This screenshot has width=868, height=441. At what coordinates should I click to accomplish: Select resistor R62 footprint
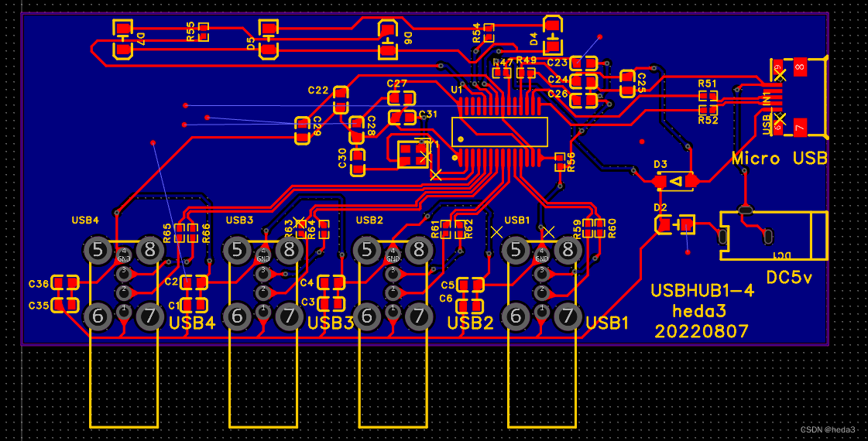(x=460, y=229)
